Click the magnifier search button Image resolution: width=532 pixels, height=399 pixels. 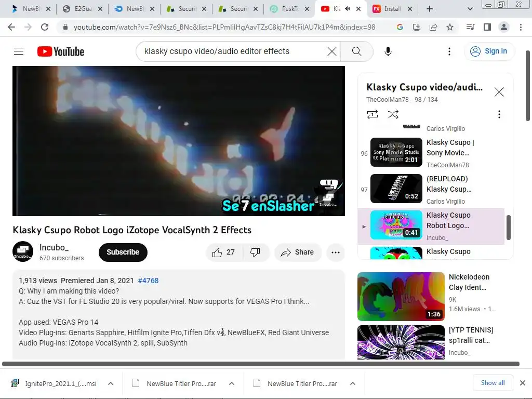click(x=356, y=51)
